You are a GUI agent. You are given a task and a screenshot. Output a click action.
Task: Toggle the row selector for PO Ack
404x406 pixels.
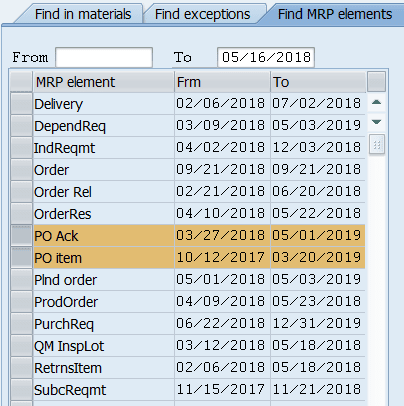click(22, 236)
